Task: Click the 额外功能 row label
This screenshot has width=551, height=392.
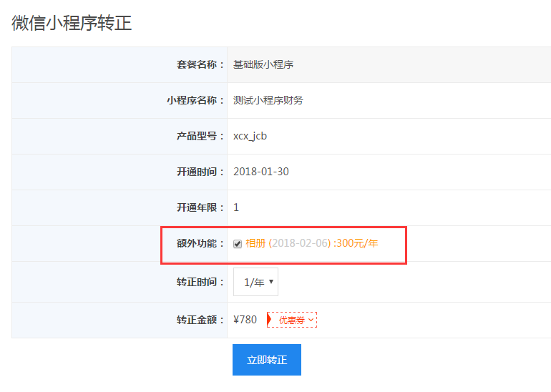Action: pos(200,243)
